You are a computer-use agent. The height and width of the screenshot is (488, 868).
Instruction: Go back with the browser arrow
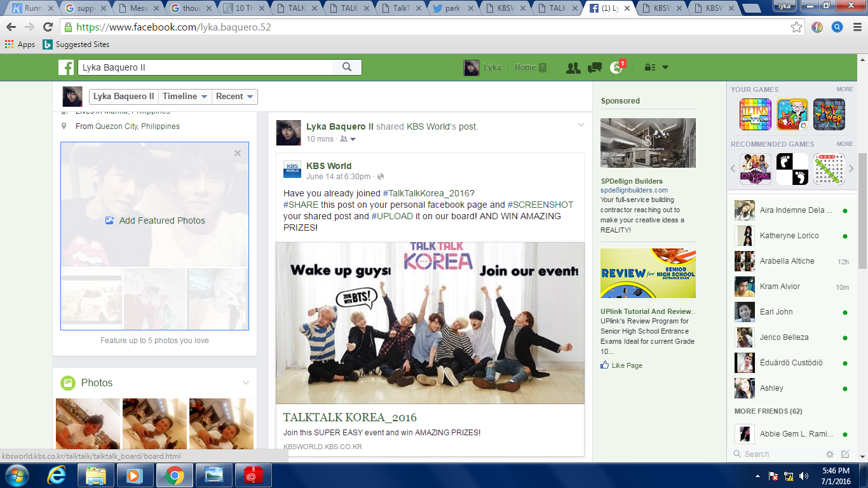11,27
